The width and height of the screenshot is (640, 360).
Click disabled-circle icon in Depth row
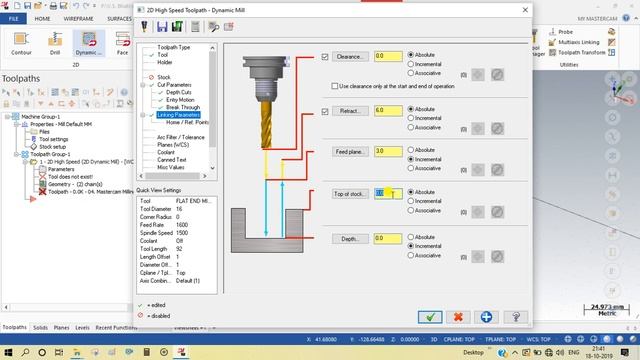[x=497, y=257]
